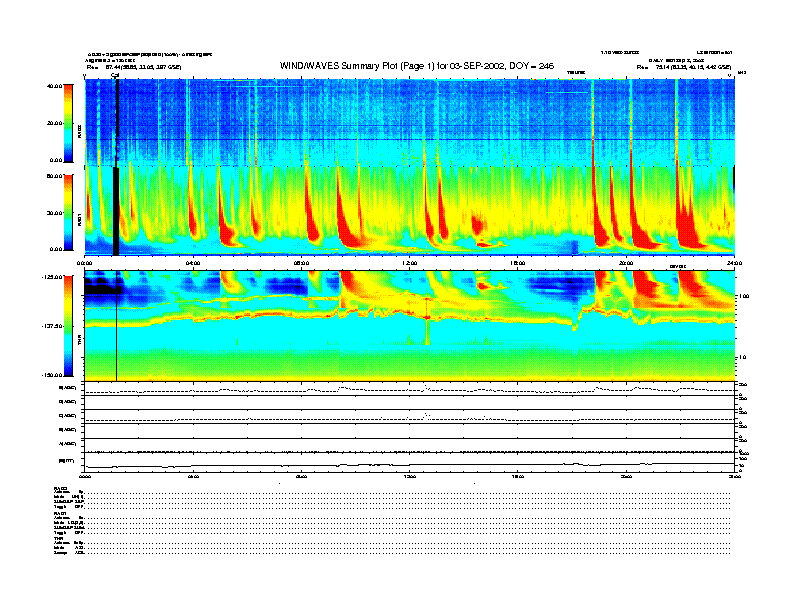The height and width of the screenshot is (612, 792).
Task: Click the black calibration gap in RAD1 panel
Action: click(116, 211)
